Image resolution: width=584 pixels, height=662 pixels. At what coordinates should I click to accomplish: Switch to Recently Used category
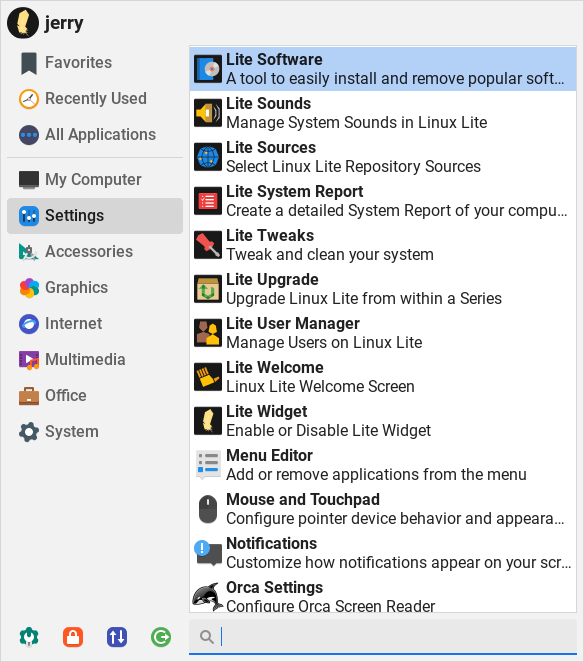(x=95, y=99)
